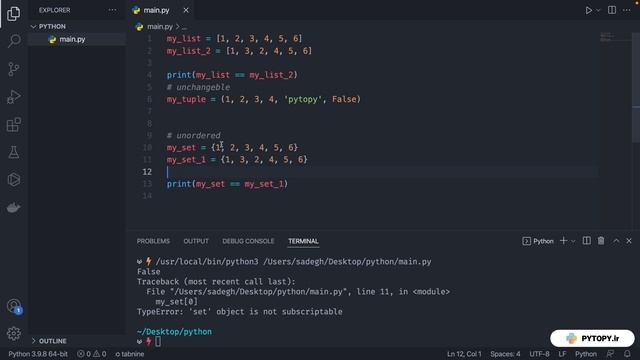The width and height of the screenshot is (640, 360).
Task: Select the TERMINAL panel tab
Action: (x=303, y=241)
